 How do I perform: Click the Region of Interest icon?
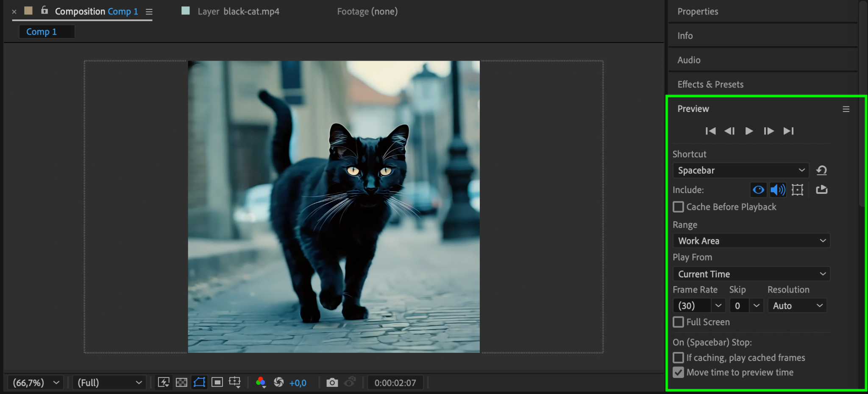click(x=217, y=383)
